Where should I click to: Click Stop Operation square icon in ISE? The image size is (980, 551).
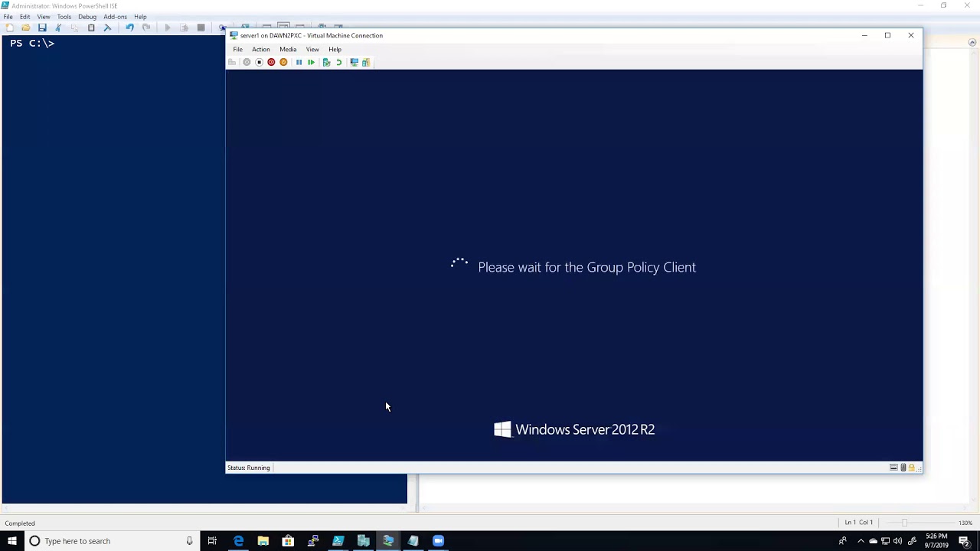(x=201, y=28)
